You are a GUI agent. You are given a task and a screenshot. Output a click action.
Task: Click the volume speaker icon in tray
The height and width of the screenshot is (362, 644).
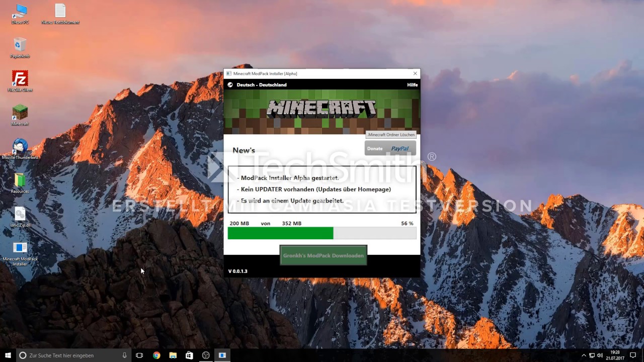point(600,355)
